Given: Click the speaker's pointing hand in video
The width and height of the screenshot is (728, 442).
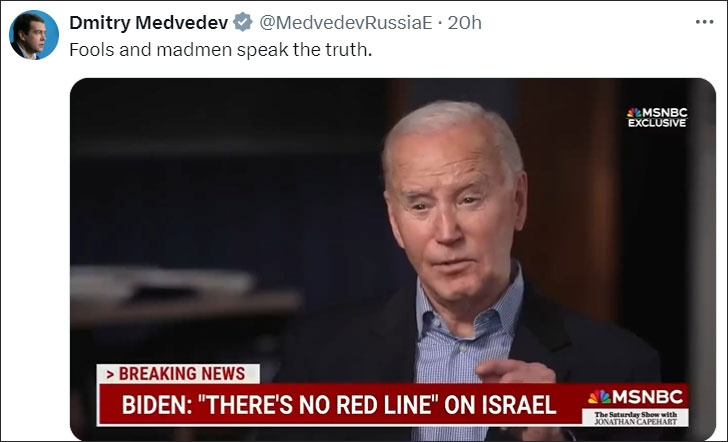Looking at the screenshot, I should pyautogui.click(x=515, y=371).
